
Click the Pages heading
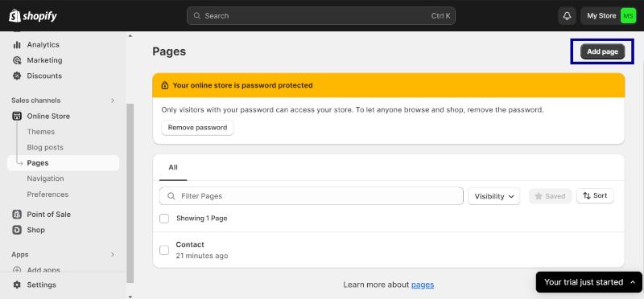(x=169, y=51)
